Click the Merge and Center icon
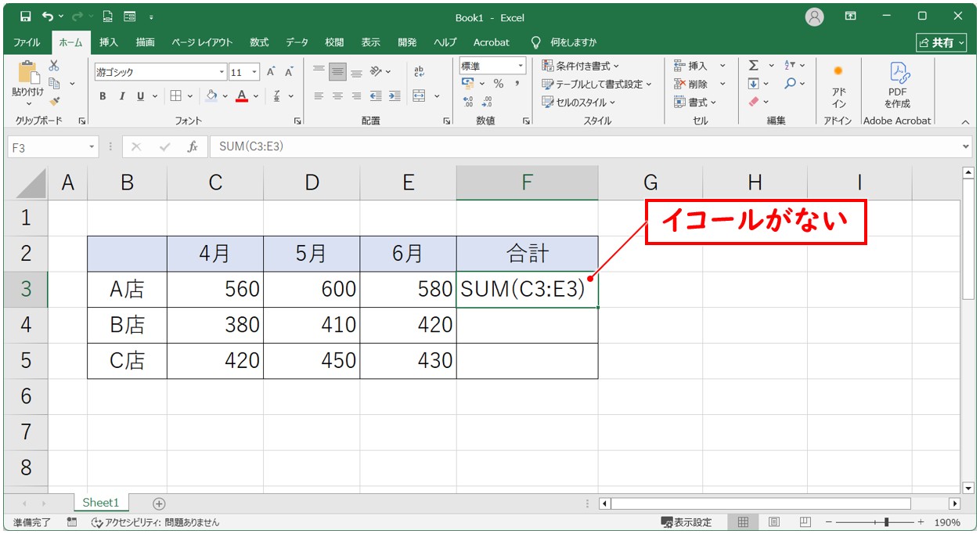Viewport: 980px width, 534px height. pyautogui.click(x=420, y=96)
